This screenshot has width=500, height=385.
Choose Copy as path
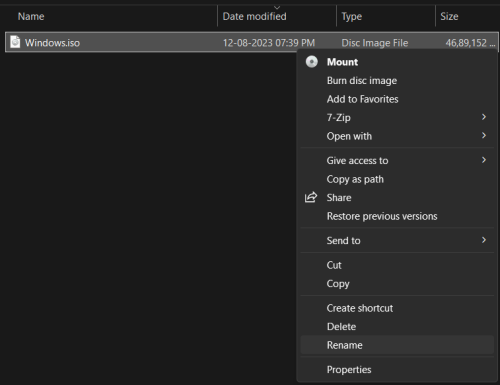click(x=397, y=179)
